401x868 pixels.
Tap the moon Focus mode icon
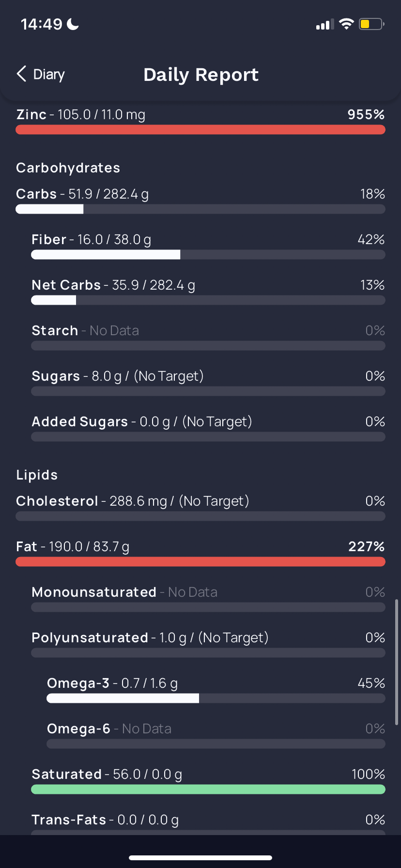(x=73, y=24)
